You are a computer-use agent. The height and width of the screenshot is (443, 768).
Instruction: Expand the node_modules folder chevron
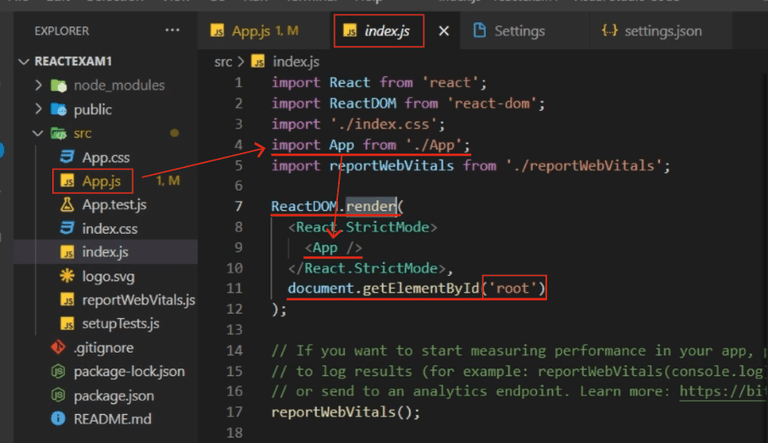39,85
